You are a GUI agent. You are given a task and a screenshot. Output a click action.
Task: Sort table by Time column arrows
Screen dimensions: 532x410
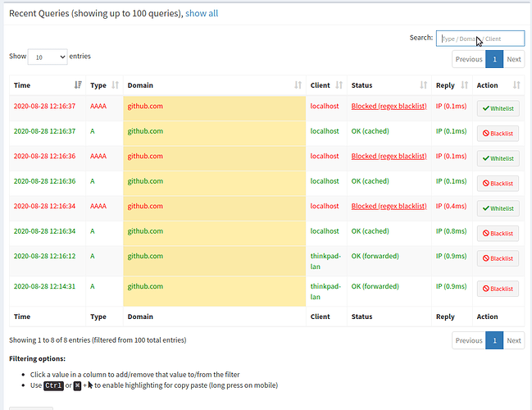[x=78, y=85]
